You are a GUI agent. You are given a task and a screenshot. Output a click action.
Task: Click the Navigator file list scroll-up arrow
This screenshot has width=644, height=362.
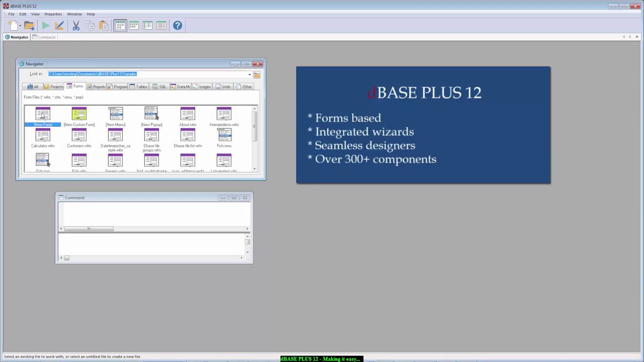tap(255, 109)
